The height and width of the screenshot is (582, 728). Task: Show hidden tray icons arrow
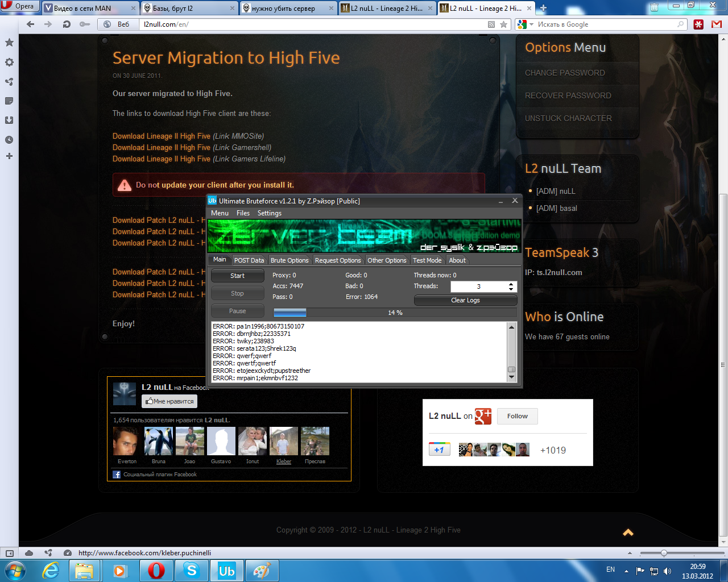(x=626, y=571)
